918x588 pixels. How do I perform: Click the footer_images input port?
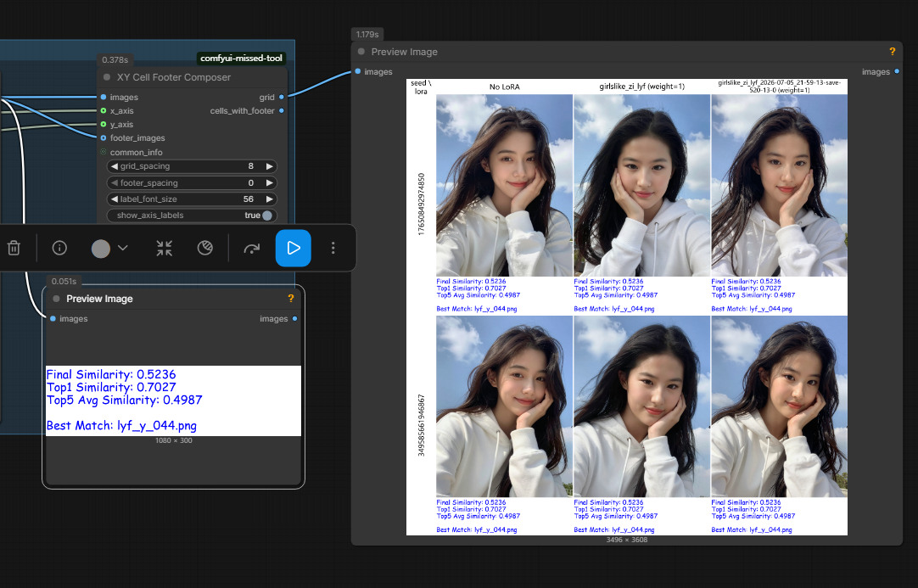coord(104,138)
